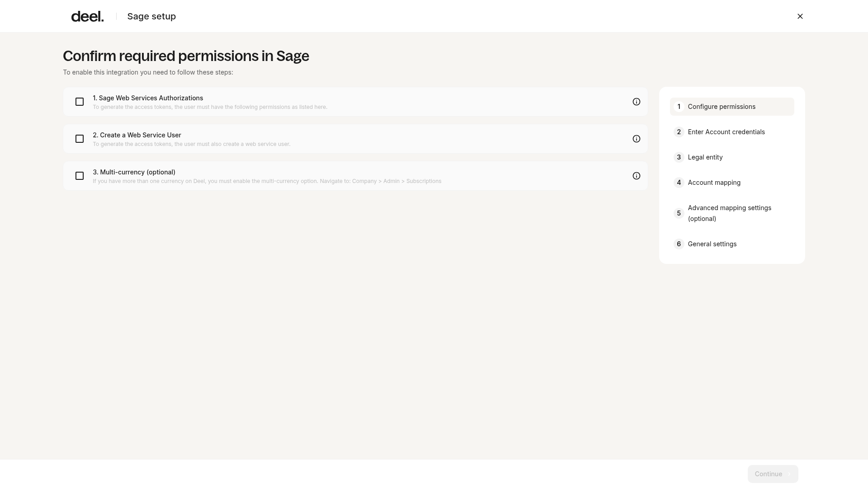
Task: Click '1. Sage Web Services Authorizations' title
Action: pyautogui.click(x=148, y=98)
